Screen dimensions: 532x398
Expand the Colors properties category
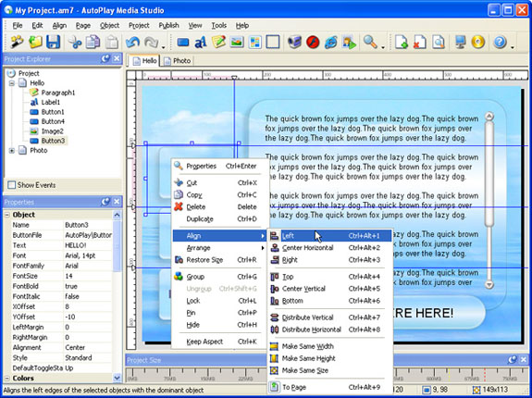pyautogui.click(x=6, y=378)
